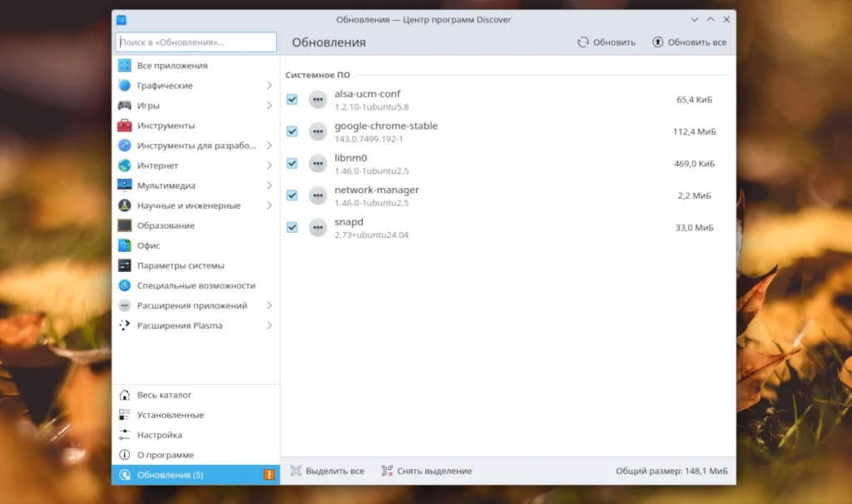Click the google-chrome-stable version 143.0.7499.192-1
The height and width of the screenshot is (504, 852).
tap(369, 139)
